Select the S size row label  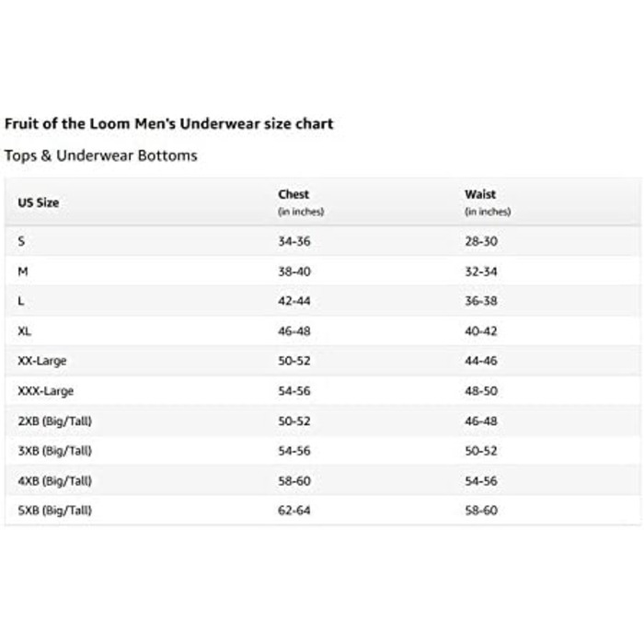(21, 241)
